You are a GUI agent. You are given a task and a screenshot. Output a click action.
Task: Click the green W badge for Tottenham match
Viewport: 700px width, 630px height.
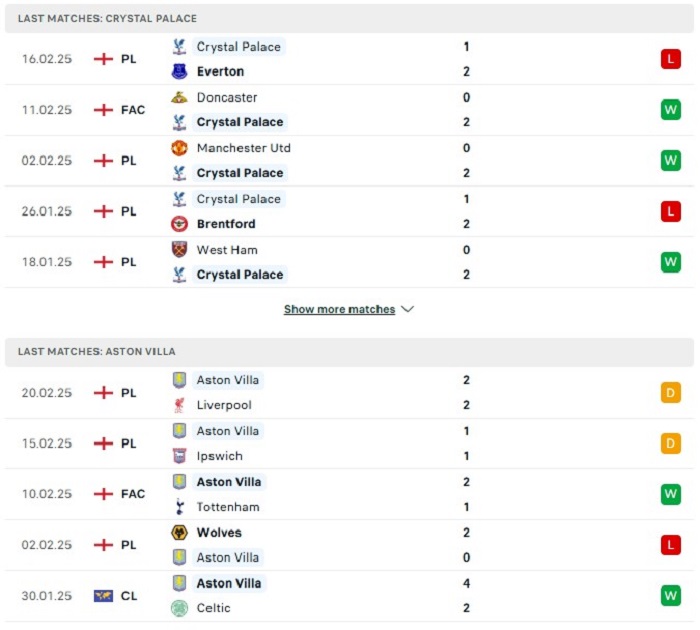coord(671,494)
